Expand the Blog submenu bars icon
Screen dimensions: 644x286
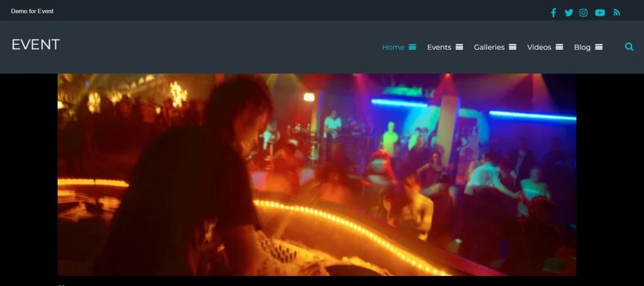599,47
